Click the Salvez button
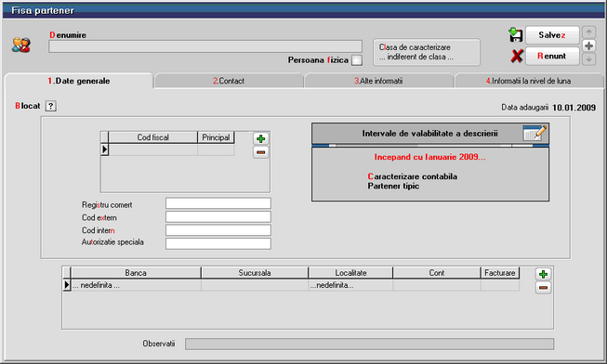Viewport: 607px width, 364px height. 552,35
